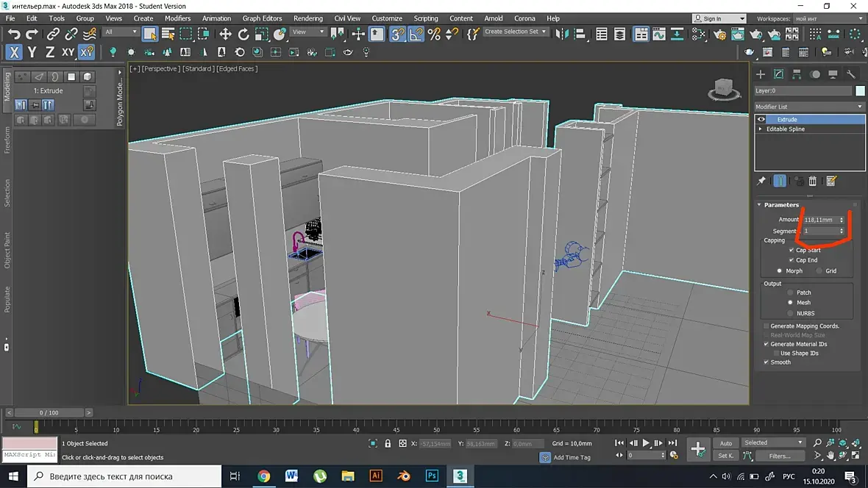The image size is (868, 488).
Task: Select the Rotate tool
Action: click(x=243, y=34)
